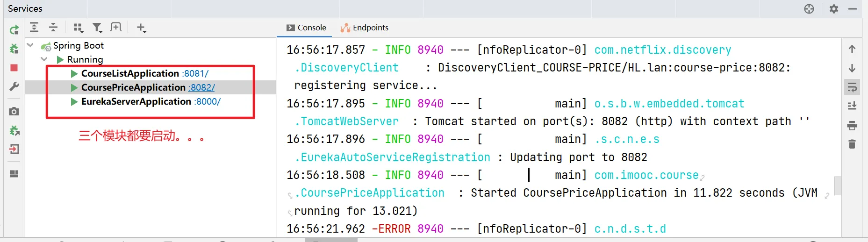The height and width of the screenshot is (242, 868).
Task: Click Expand All in Services toolbar
Action: point(34,28)
